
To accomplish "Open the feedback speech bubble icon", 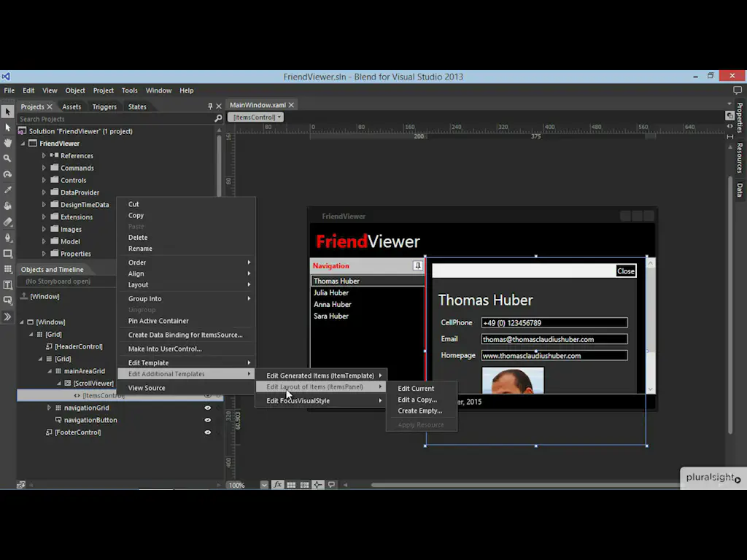I will coord(737,90).
